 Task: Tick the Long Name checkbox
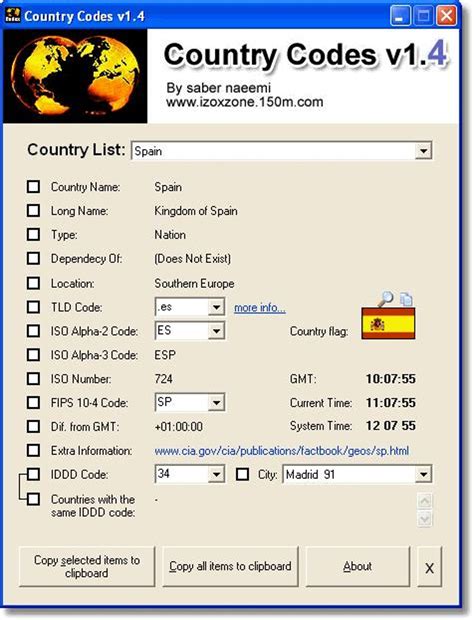(x=34, y=210)
